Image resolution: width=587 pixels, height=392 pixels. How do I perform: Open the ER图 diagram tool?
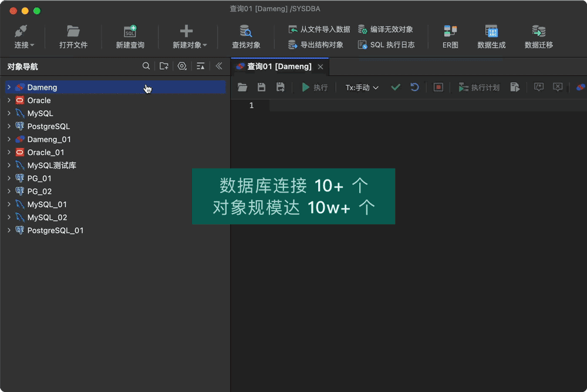(450, 35)
